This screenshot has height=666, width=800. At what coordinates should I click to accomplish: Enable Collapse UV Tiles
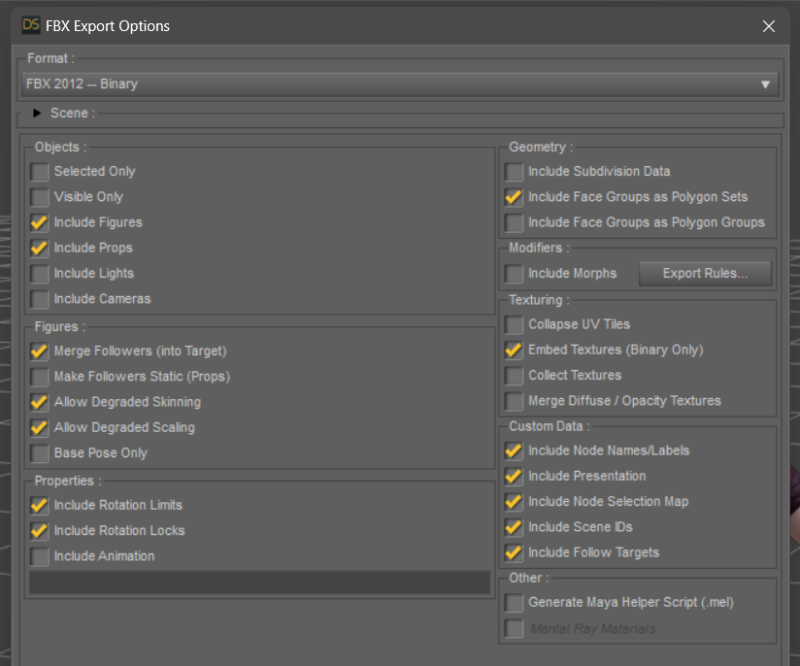[514, 325]
